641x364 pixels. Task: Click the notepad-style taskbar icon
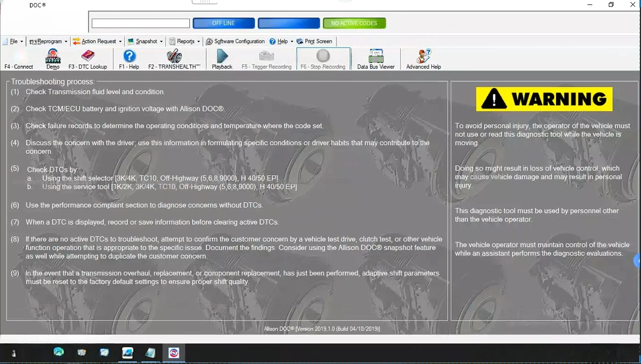click(x=150, y=353)
